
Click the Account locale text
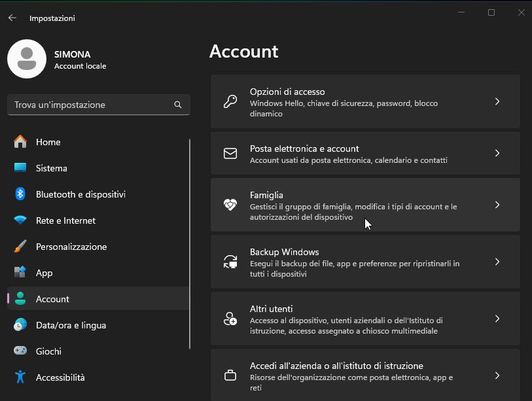tap(80, 66)
